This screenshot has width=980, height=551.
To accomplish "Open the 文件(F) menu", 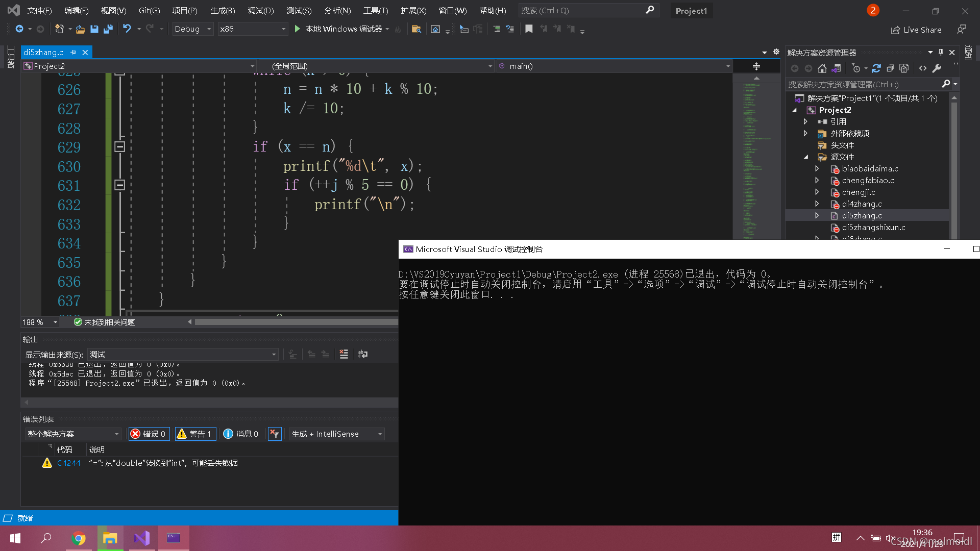I will (x=39, y=10).
